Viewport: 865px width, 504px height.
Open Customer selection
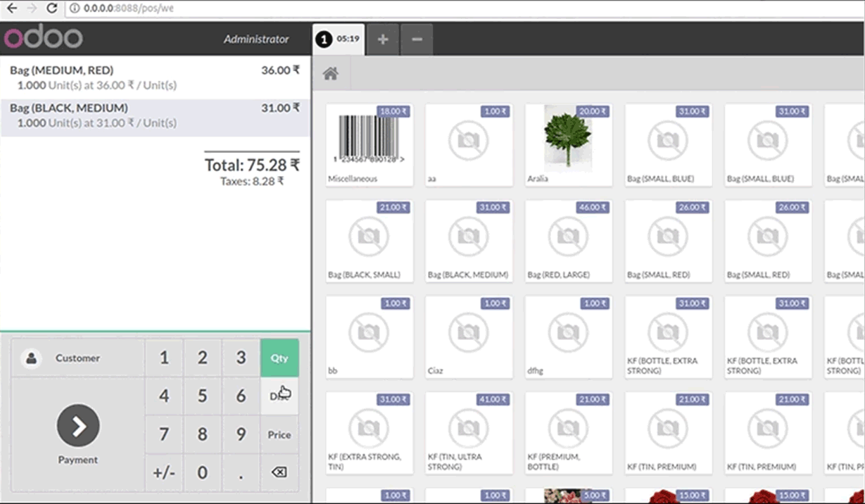pos(77,358)
